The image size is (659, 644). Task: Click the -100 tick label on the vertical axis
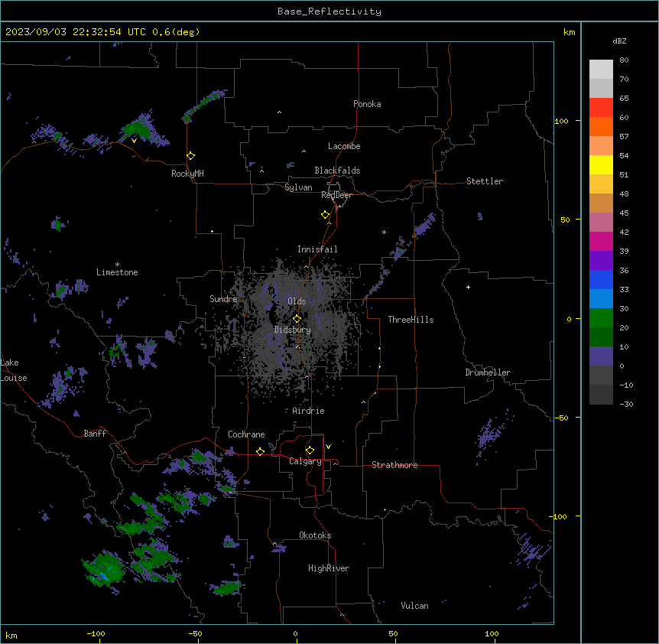pos(558,516)
